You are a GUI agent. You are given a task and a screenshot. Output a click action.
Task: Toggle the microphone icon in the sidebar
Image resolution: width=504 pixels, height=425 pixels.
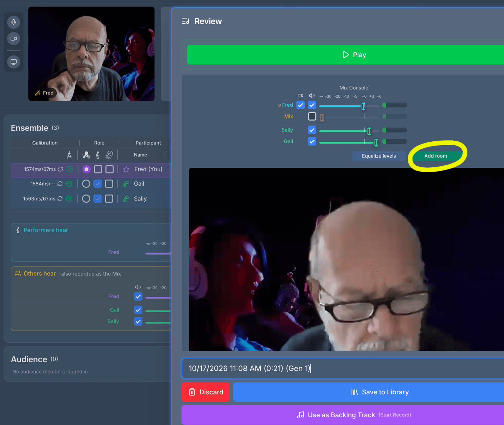[x=13, y=22]
